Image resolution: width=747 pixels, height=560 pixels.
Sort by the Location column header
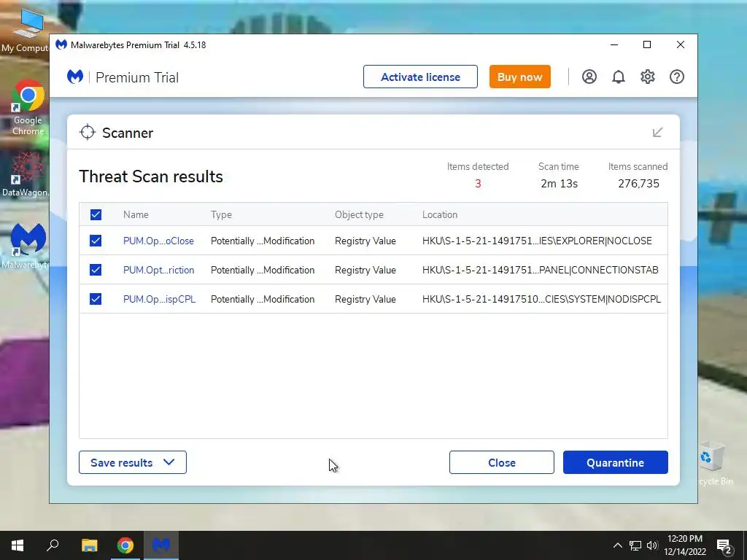pos(440,215)
